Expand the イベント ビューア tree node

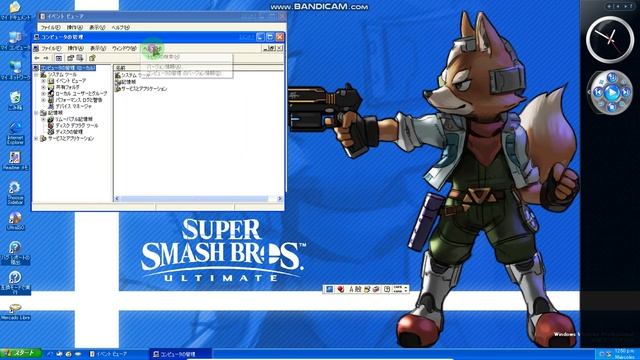[43, 81]
